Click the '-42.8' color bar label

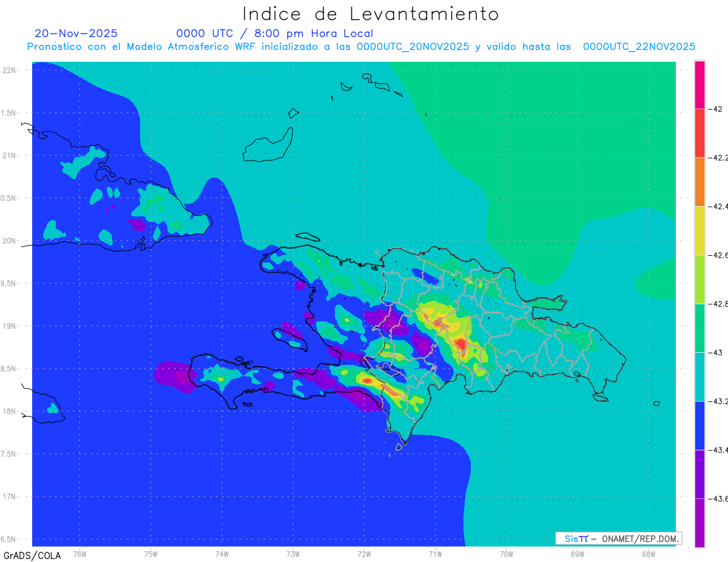pos(719,303)
